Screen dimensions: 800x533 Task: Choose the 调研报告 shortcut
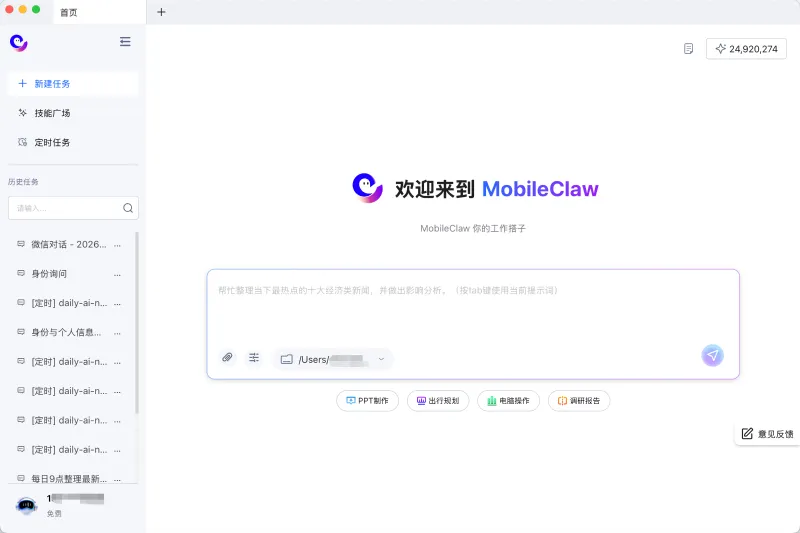pos(579,400)
